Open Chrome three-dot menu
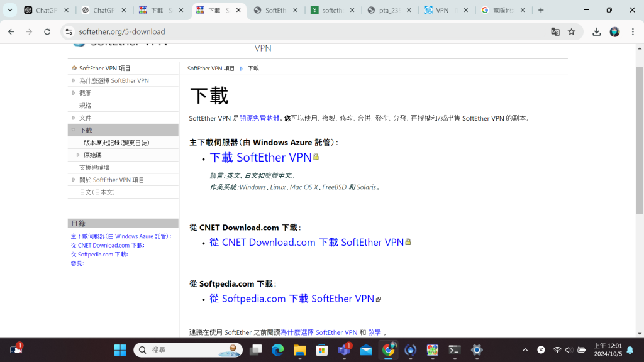 [633, 31]
